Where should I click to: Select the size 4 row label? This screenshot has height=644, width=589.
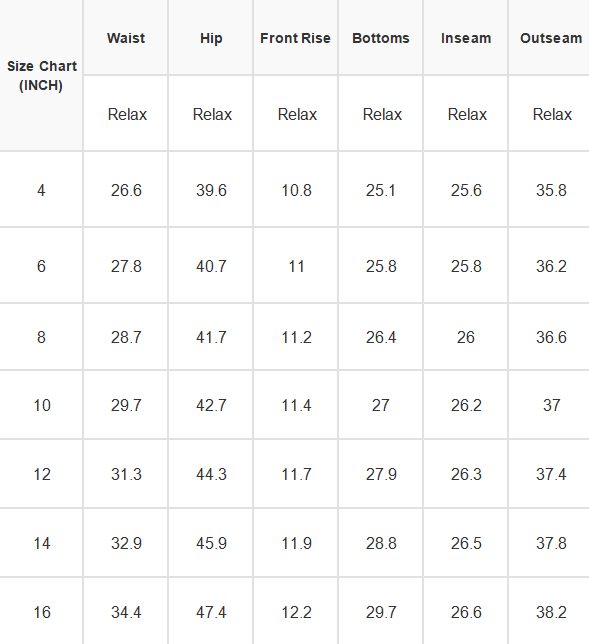[x=41, y=190]
